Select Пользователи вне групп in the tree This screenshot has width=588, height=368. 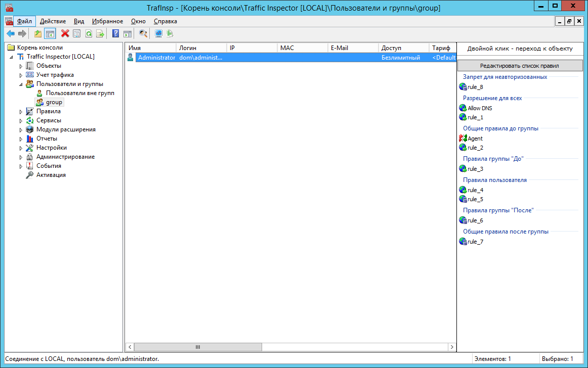[80, 93]
